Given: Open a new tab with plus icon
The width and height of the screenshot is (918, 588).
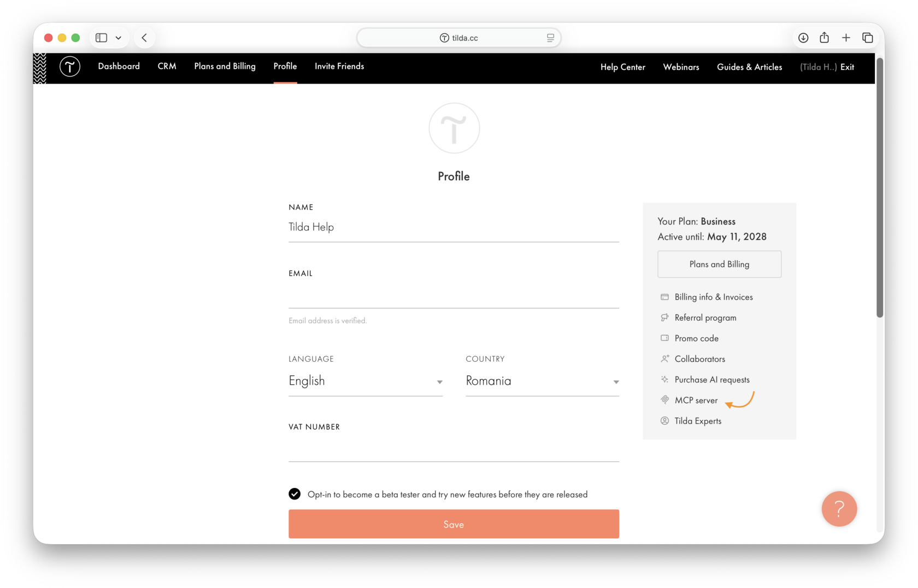Looking at the screenshot, I should [846, 38].
